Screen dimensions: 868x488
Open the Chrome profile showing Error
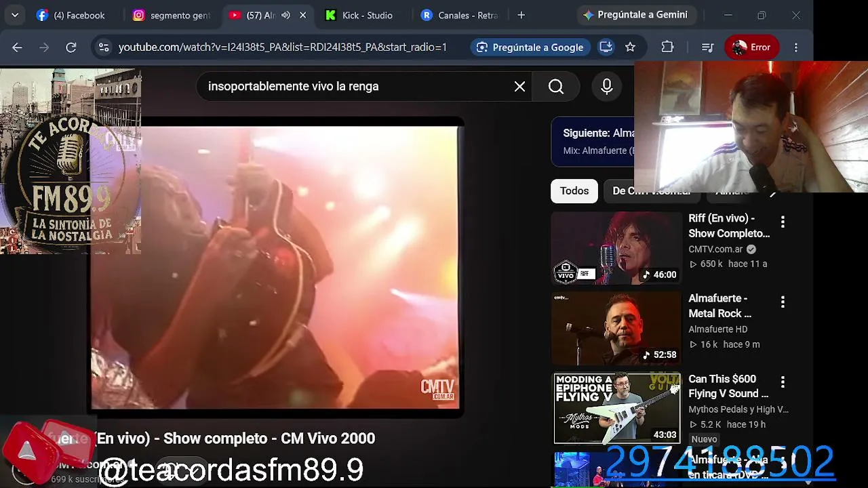[751, 47]
